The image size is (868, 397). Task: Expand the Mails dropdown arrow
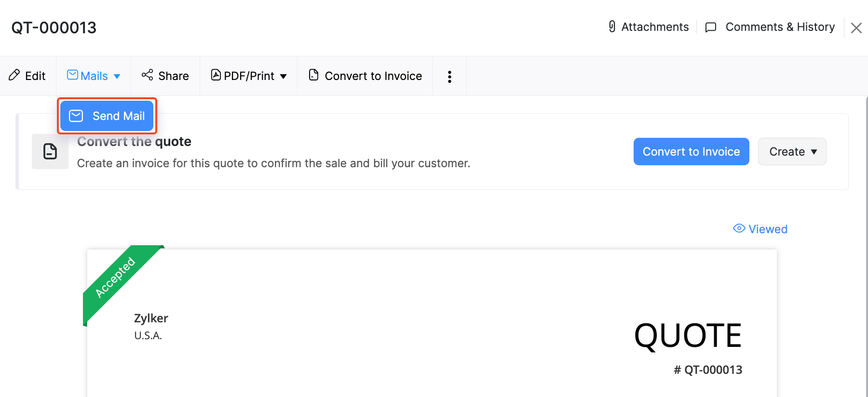pos(117,76)
